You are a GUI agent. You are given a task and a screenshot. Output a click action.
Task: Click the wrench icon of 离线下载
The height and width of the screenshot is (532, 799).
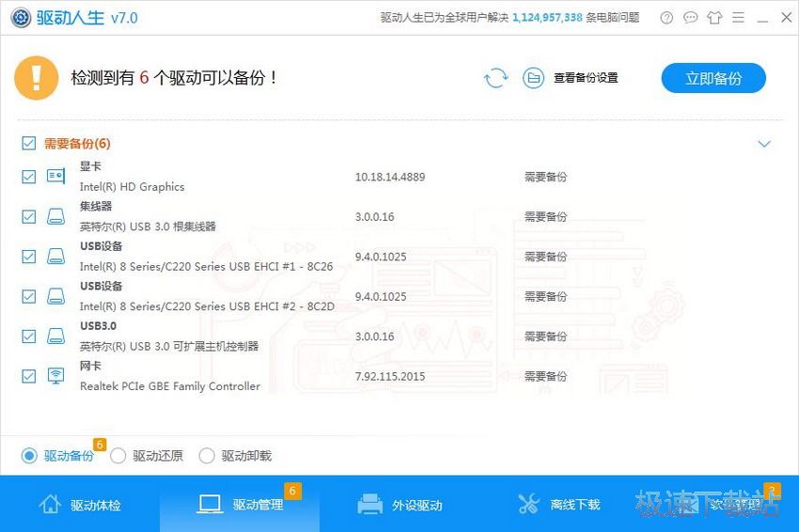[x=528, y=504]
